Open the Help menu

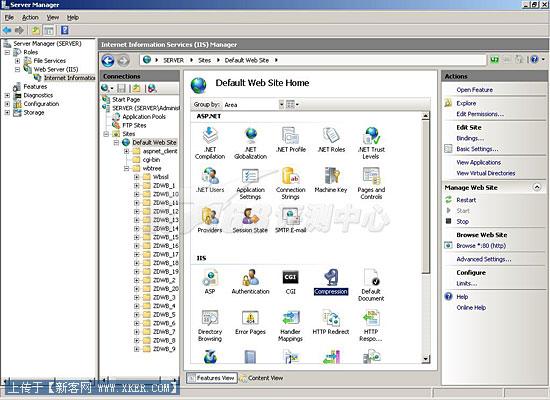[x=73, y=18]
